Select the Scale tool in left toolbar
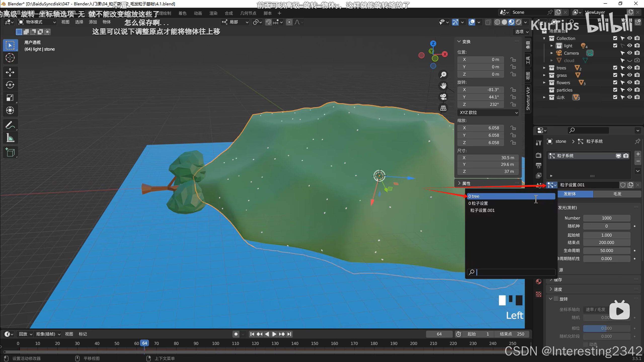Image resolution: width=644 pixels, height=362 pixels. [10, 98]
